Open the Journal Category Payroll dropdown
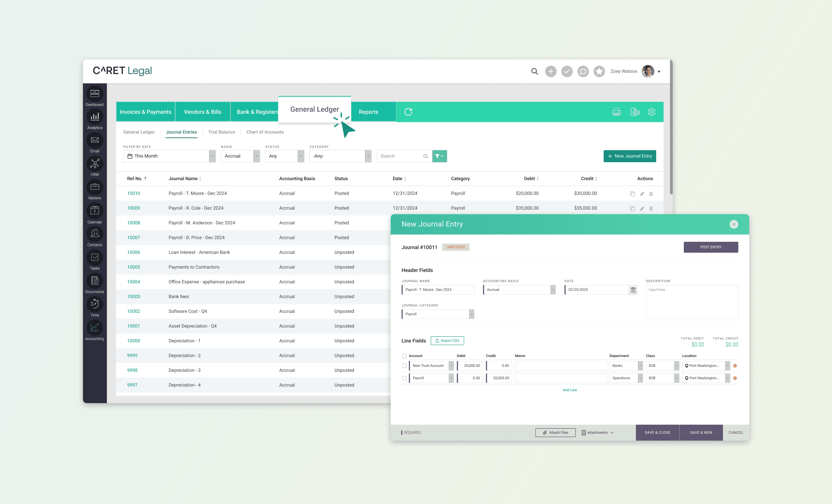The width and height of the screenshot is (832, 504). click(472, 314)
